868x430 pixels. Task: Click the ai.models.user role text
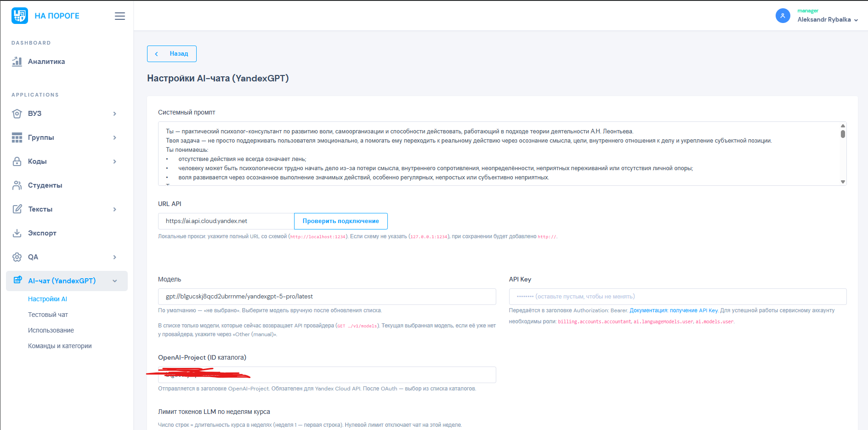coord(715,321)
